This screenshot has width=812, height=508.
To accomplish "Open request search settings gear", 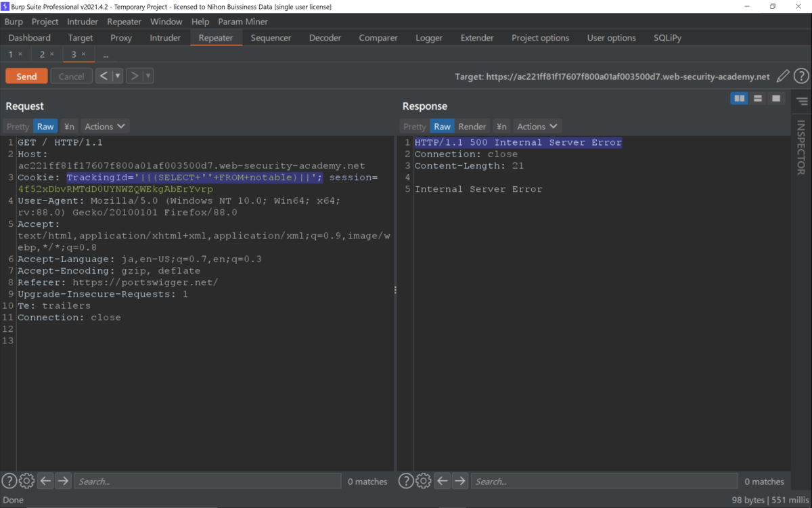I will point(26,481).
